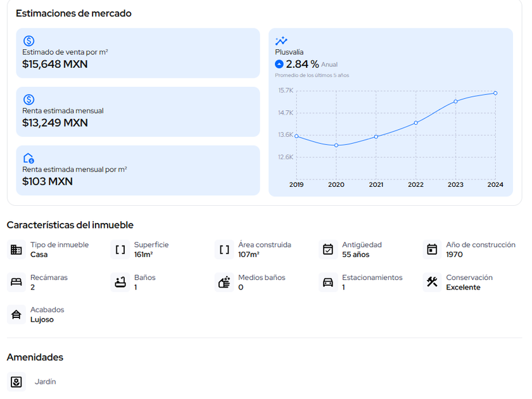Screen dimensions: 532x399
Task: Click the Antigüedad calendar check icon
Action: (328, 250)
